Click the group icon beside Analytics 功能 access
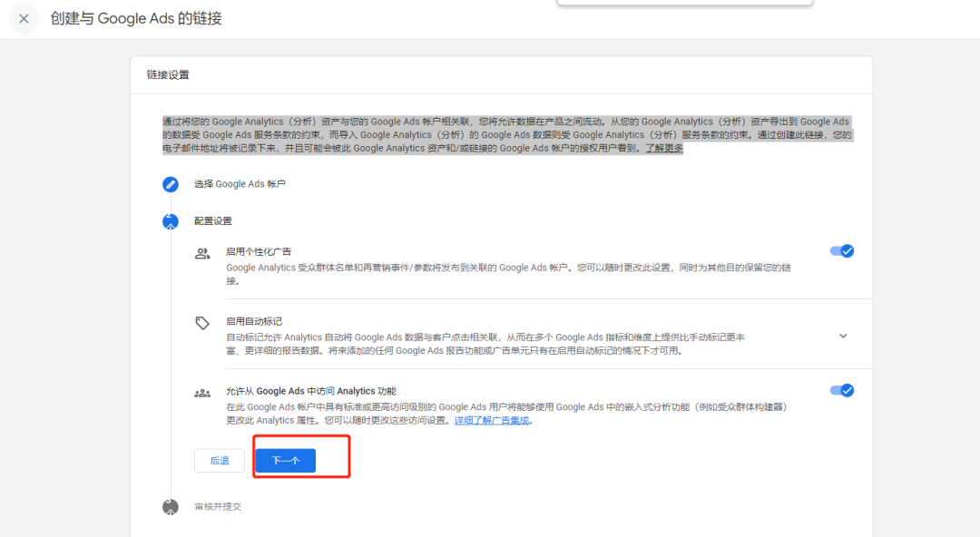 click(x=202, y=393)
